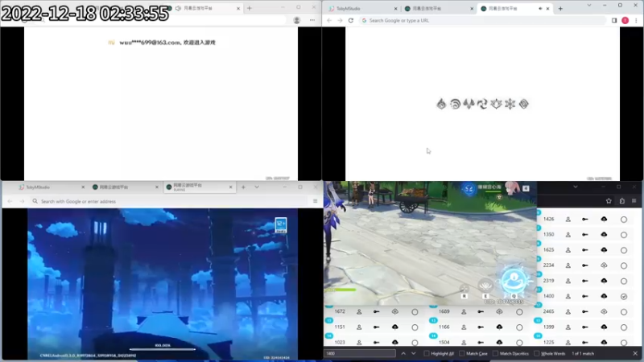Enable the Highlight All checkbox
Image resolution: width=644 pixels, height=362 pixels.
(x=427, y=353)
